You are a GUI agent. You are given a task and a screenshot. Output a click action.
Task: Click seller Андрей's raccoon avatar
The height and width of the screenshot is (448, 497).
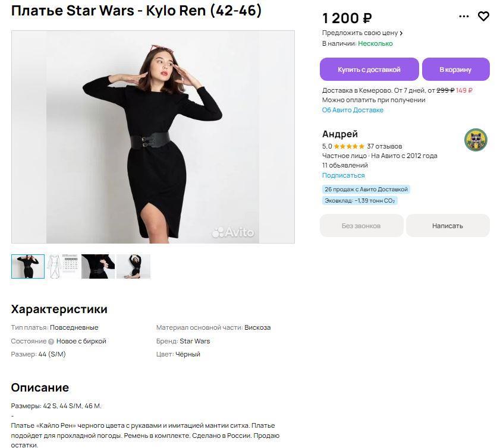tap(476, 140)
